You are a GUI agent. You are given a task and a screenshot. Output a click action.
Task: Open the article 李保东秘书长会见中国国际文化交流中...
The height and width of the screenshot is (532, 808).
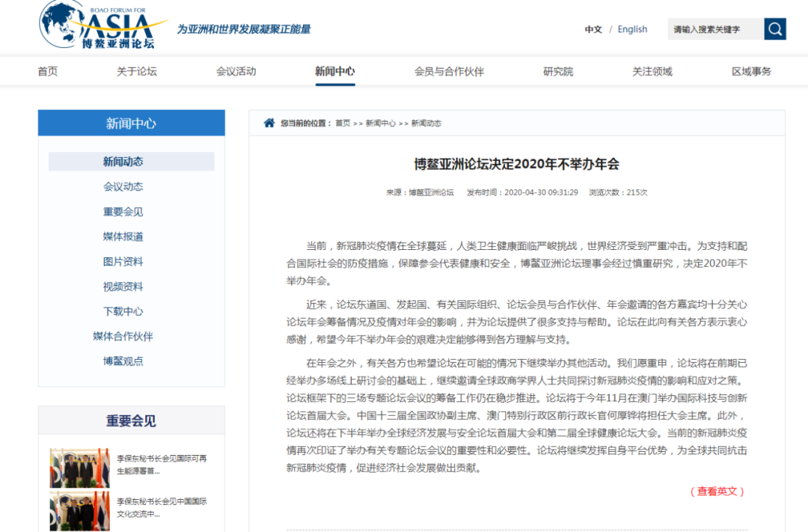tap(162, 508)
